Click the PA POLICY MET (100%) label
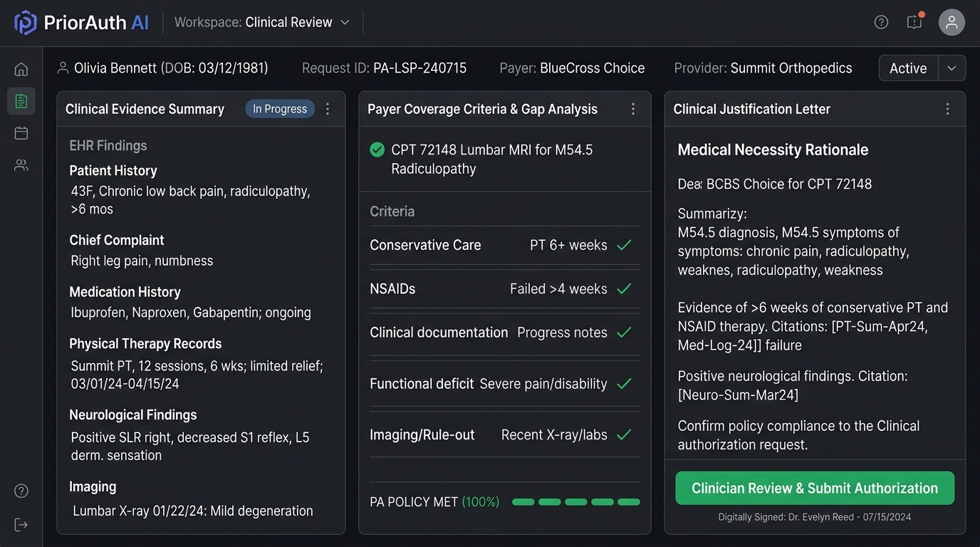 click(434, 502)
